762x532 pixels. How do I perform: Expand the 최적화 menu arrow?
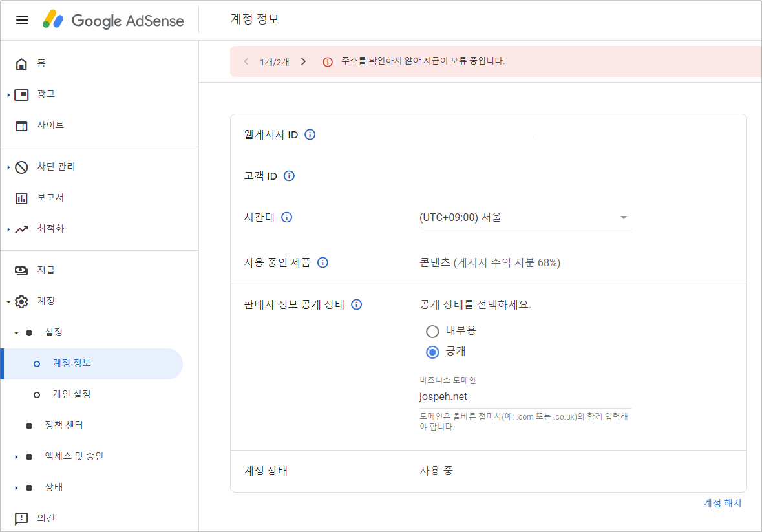(x=8, y=229)
